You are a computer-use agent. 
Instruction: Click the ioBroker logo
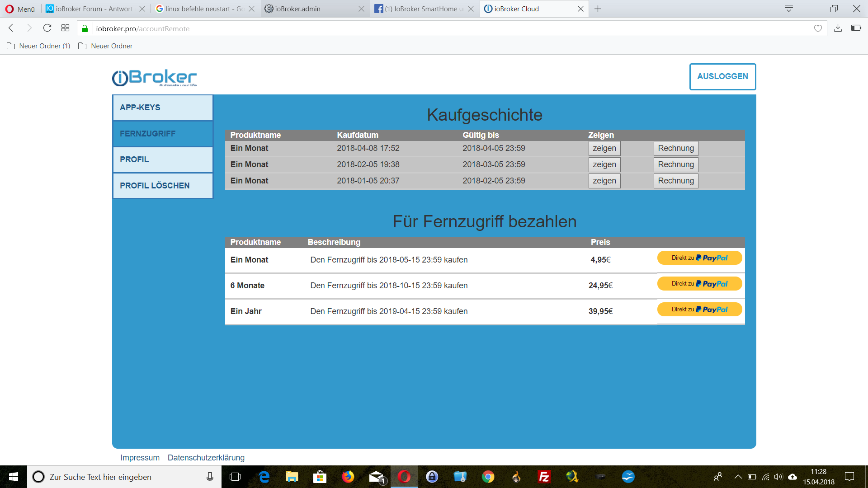pyautogui.click(x=154, y=78)
